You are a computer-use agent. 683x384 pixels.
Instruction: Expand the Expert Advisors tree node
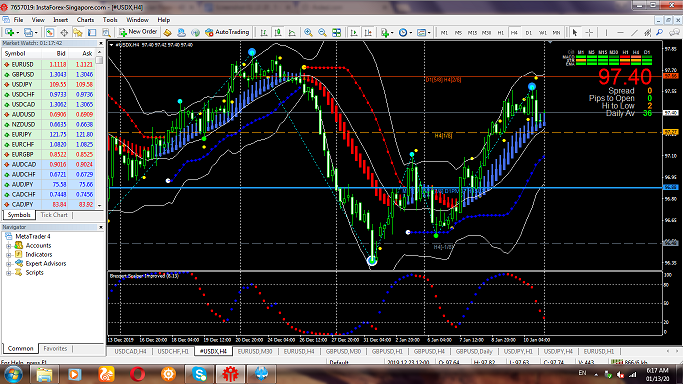[8, 264]
